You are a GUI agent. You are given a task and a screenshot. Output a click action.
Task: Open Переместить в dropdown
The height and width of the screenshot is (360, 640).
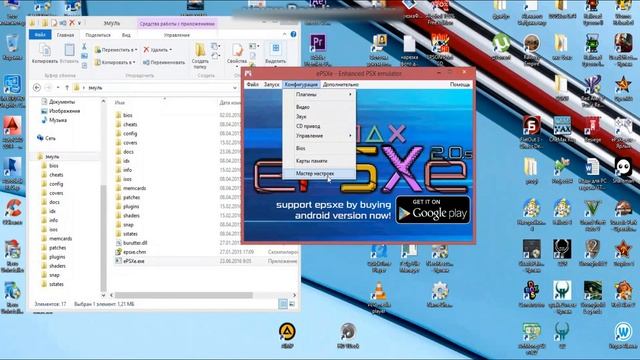116,50
